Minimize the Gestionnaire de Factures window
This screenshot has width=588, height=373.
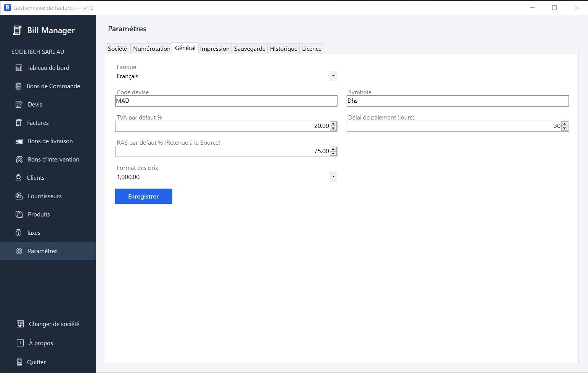pos(532,8)
